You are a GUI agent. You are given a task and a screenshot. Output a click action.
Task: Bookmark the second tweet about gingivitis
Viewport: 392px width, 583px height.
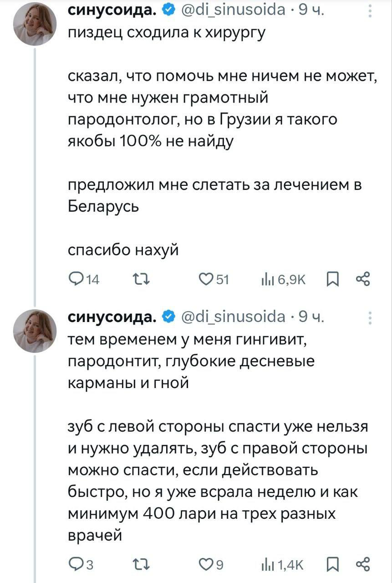[333, 564]
